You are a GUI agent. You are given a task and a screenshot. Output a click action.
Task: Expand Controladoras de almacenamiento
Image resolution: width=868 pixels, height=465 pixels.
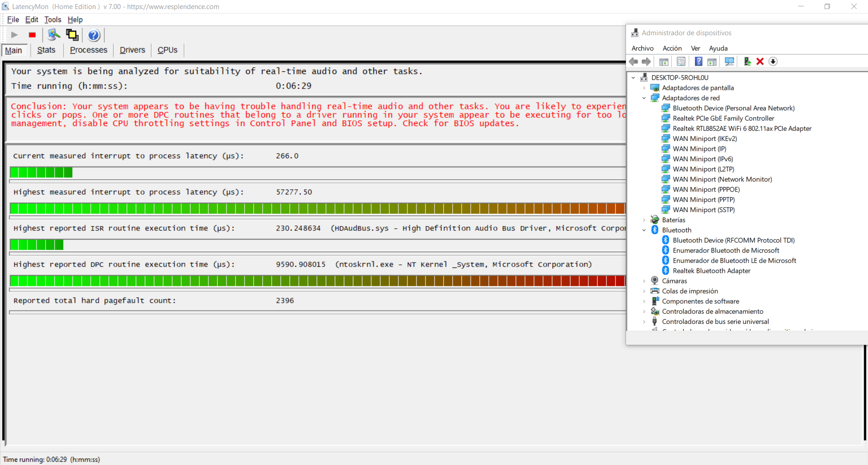644,311
